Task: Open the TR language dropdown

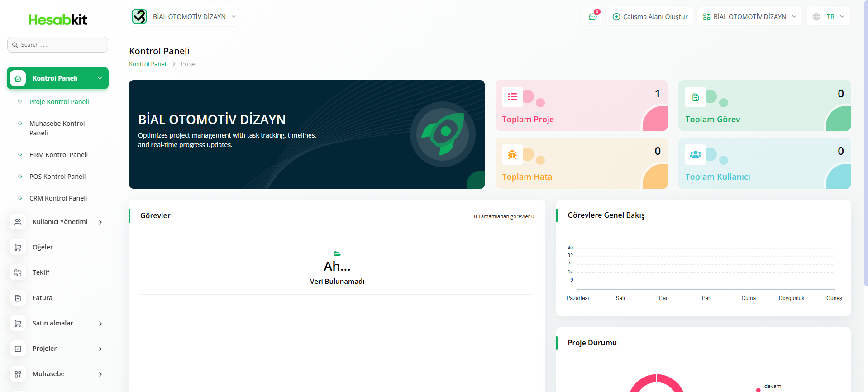Action: click(829, 17)
